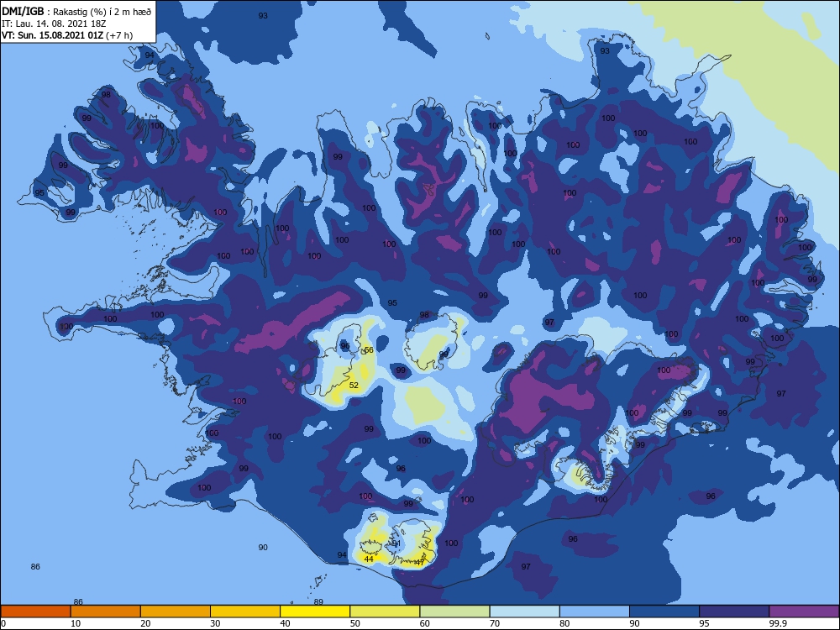Click the '80' tick label in legend
Viewport: 840px width, 630px height.
[x=564, y=623]
